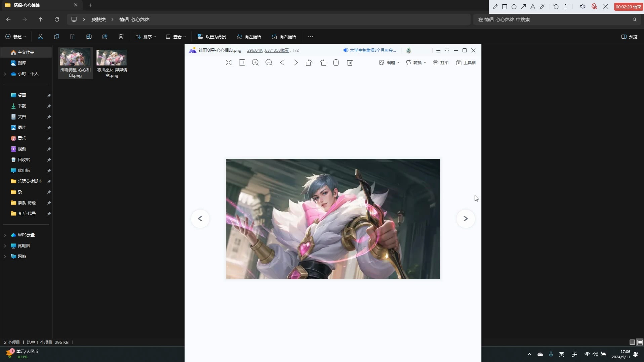Click the fullscreen icon in image viewer
This screenshot has width=644, height=362.
coord(229,62)
